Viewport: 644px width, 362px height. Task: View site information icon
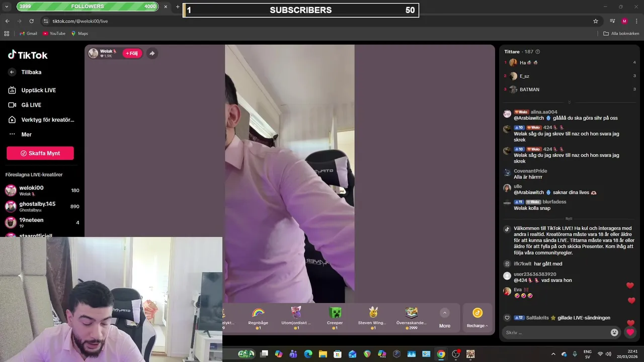coord(46,21)
